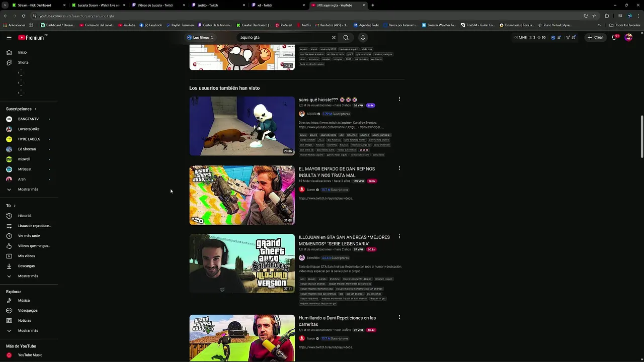Click browser back arrow

coord(6,16)
